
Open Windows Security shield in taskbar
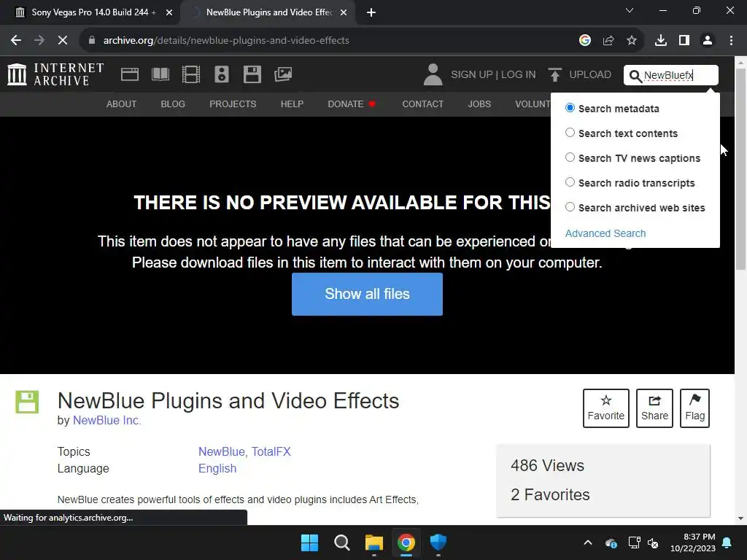click(x=438, y=542)
